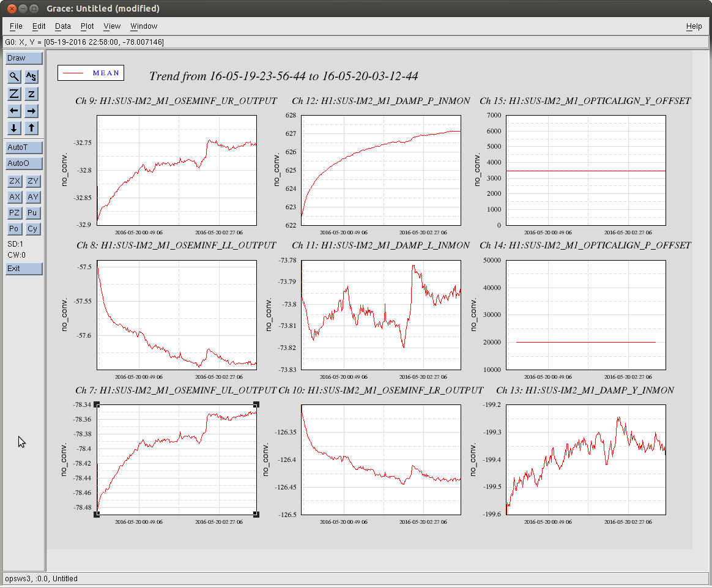Screen dimensions: 712x588
Task: Click the MEAN legend box
Action: (x=91, y=73)
